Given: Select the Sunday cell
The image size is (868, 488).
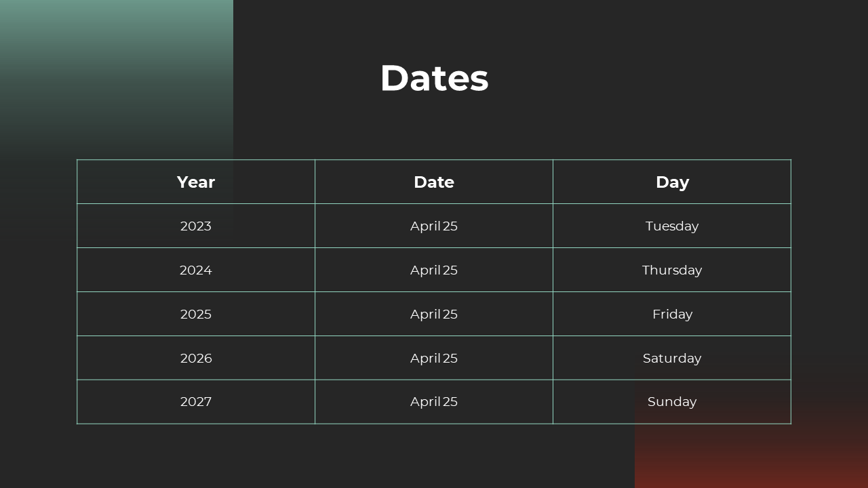Looking at the screenshot, I should click(x=672, y=402).
